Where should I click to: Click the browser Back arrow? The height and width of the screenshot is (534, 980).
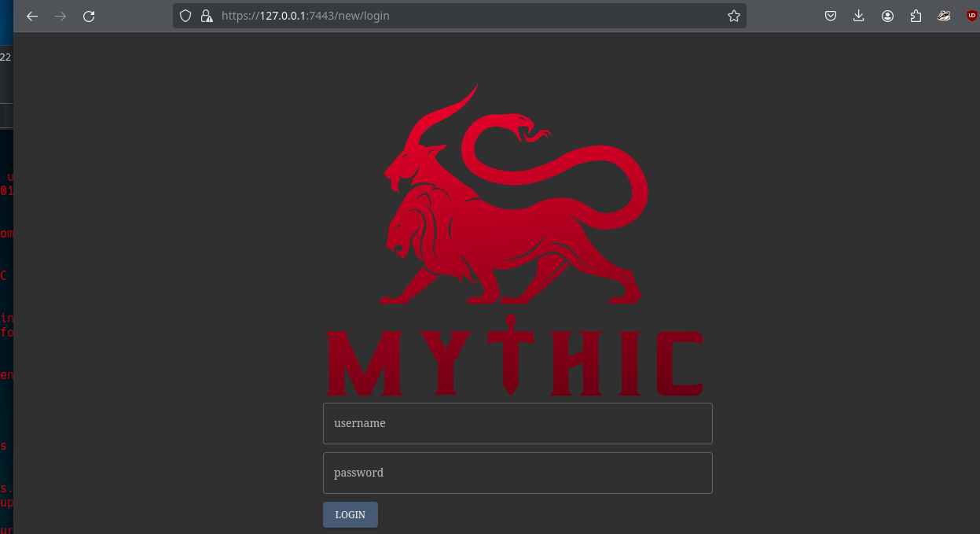pos(32,16)
